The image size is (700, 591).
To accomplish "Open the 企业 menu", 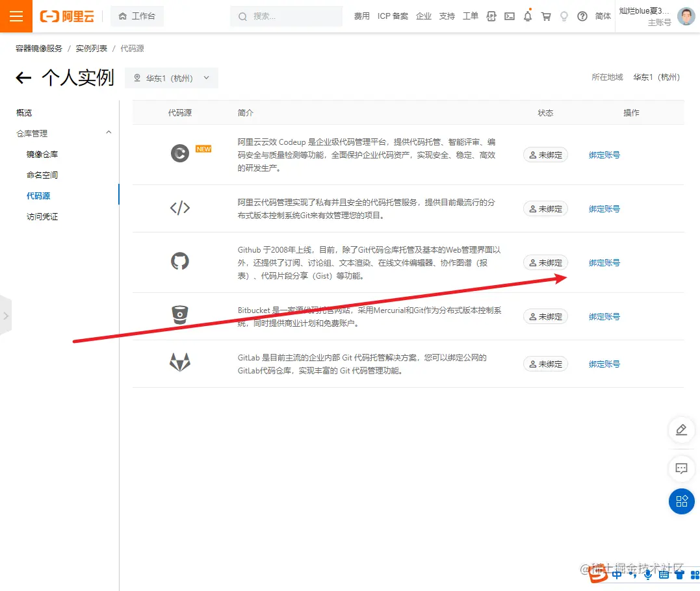I will coord(423,16).
